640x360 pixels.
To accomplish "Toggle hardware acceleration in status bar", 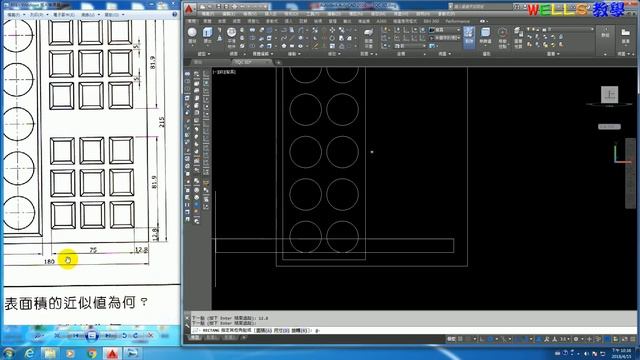I will click(x=607, y=339).
